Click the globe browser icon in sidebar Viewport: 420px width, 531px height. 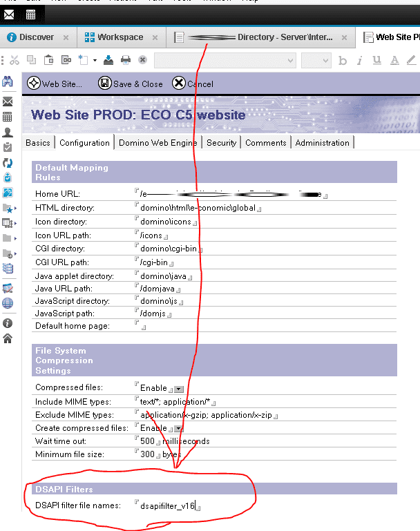pos(8,302)
